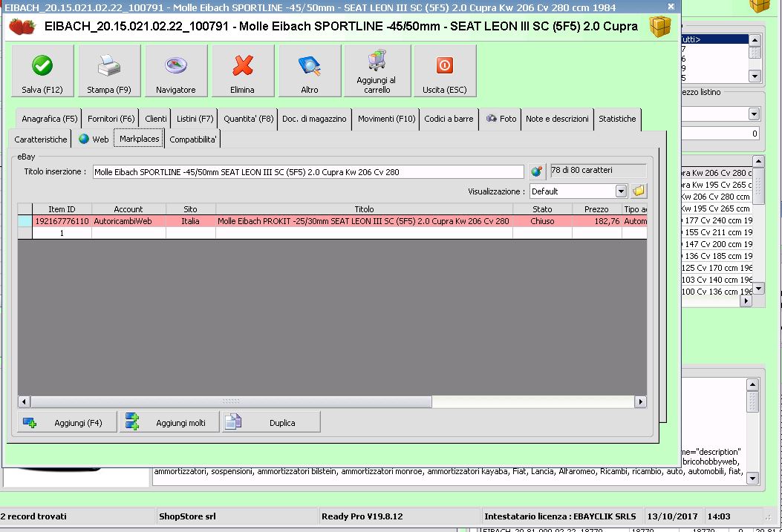The image size is (782, 532).
Task: Click the eBay grid left scroll arrow
Action: coord(24,401)
